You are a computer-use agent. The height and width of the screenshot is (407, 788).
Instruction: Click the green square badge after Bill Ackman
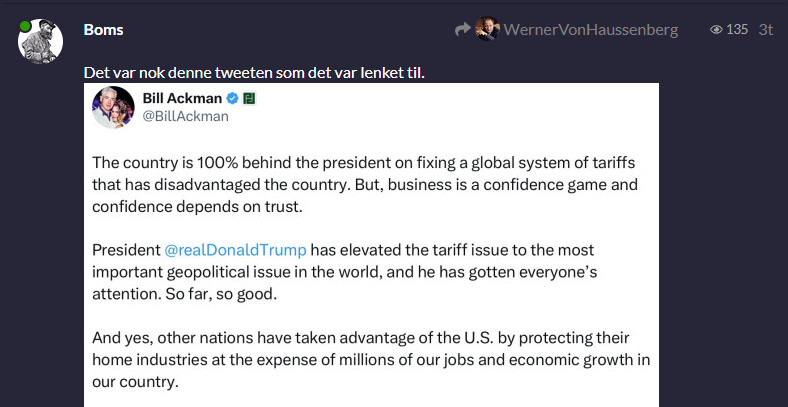click(250, 98)
